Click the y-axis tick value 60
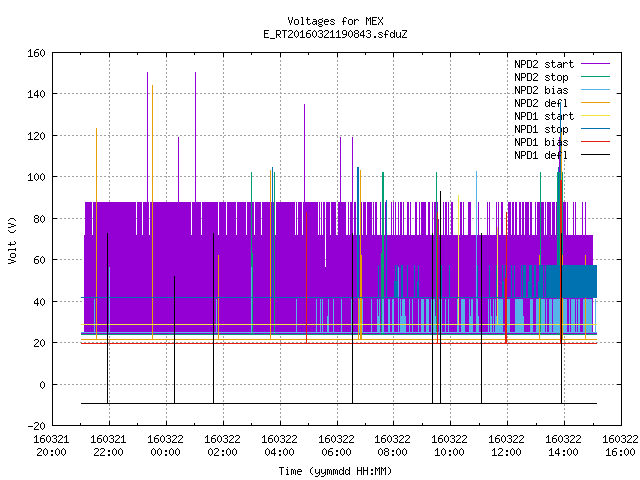The height and width of the screenshot is (480, 640). coord(39,260)
